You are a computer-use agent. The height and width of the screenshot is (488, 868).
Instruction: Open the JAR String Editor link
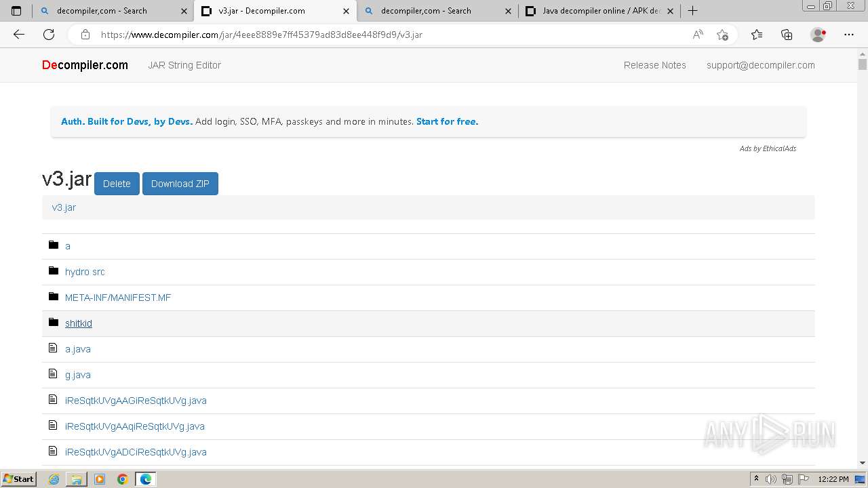tap(184, 65)
